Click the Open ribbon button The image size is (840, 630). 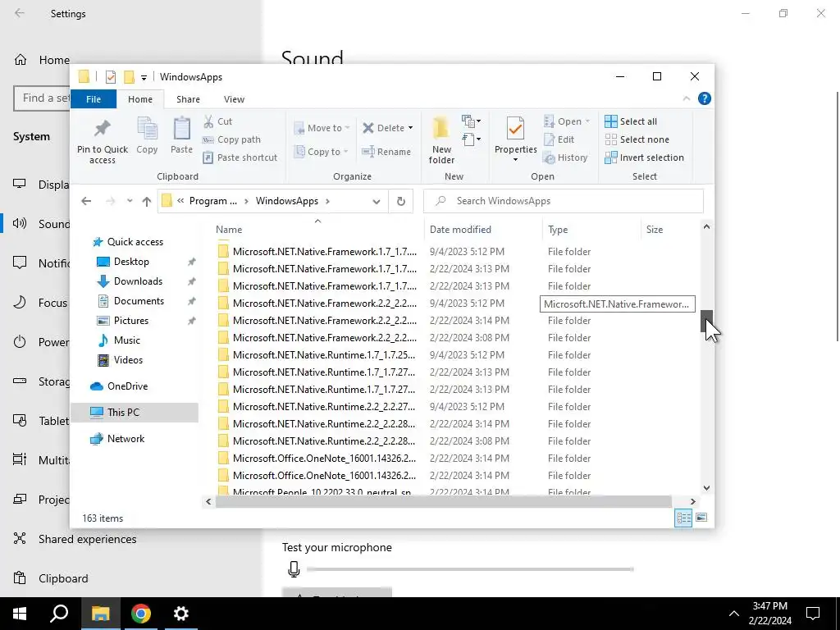tap(566, 121)
